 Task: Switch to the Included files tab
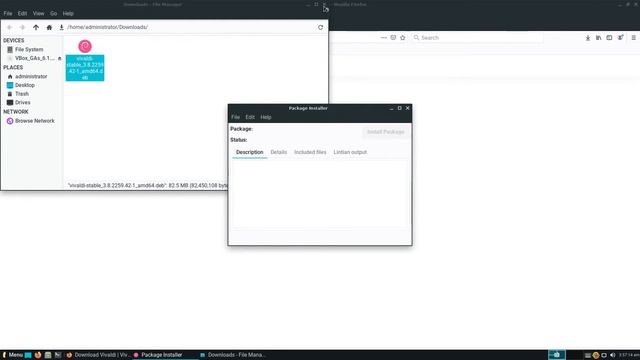[310, 152]
